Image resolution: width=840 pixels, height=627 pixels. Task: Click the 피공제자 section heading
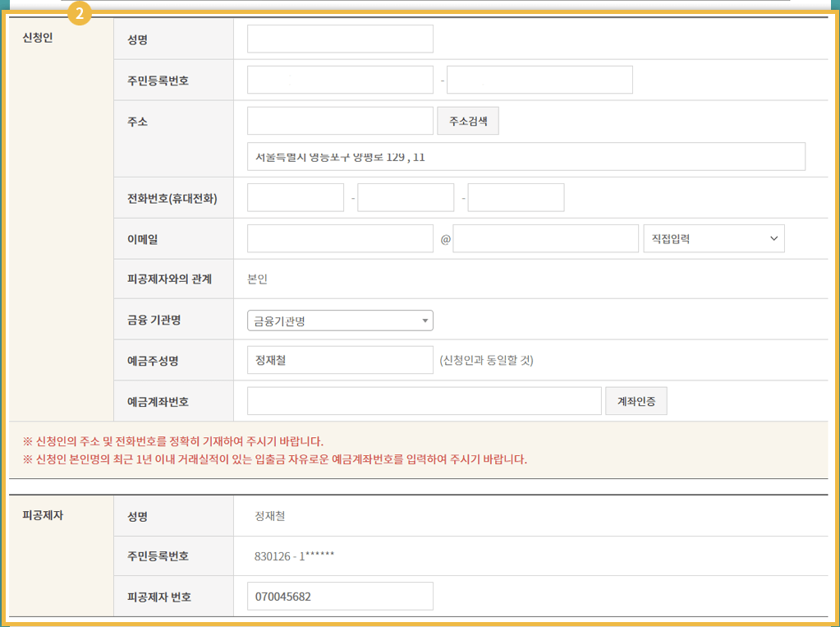(43, 515)
